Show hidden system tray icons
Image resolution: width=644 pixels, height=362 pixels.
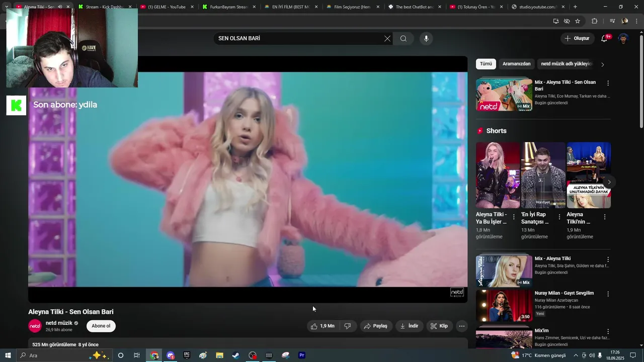point(576,355)
